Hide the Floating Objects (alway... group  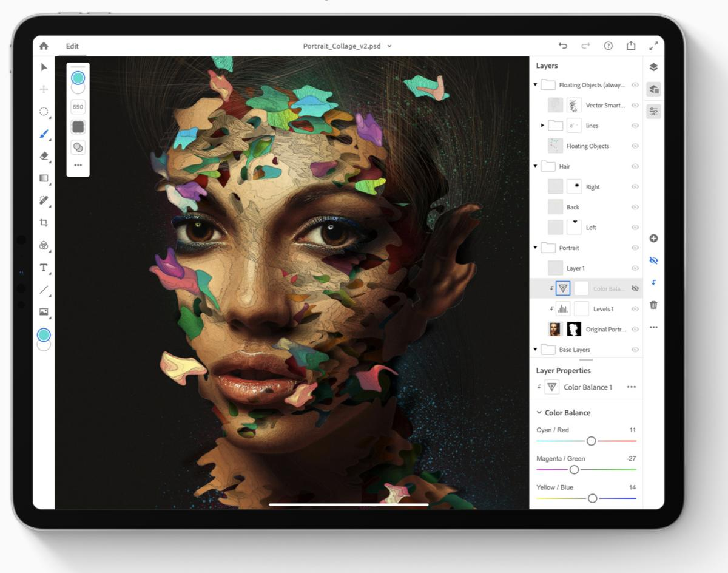635,85
